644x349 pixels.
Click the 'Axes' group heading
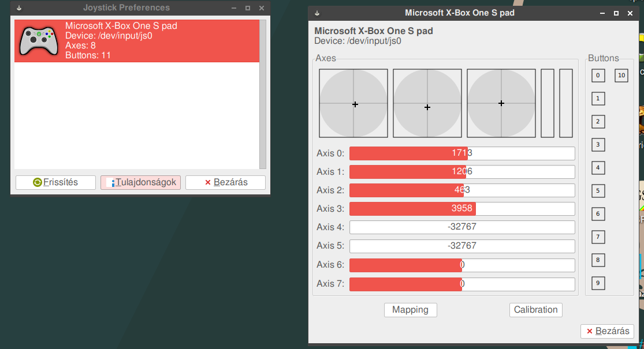tap(326, 58)
